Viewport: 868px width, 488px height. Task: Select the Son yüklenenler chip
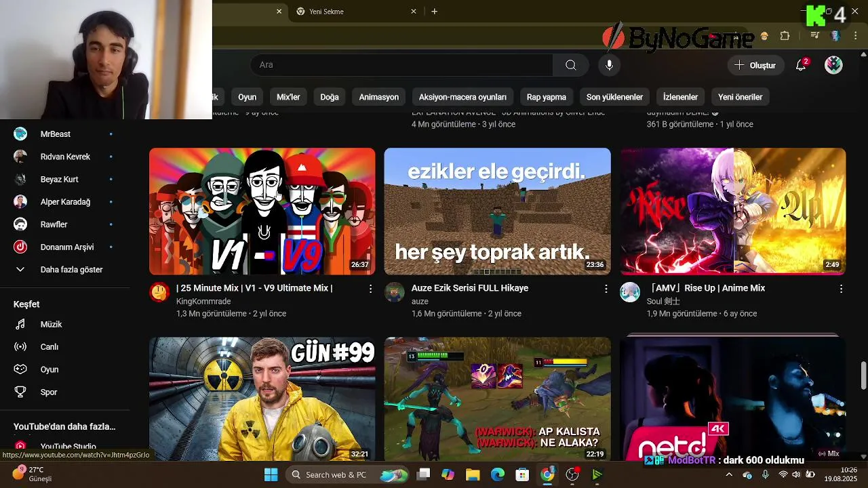pyautogui.click(x=614, y=97)
